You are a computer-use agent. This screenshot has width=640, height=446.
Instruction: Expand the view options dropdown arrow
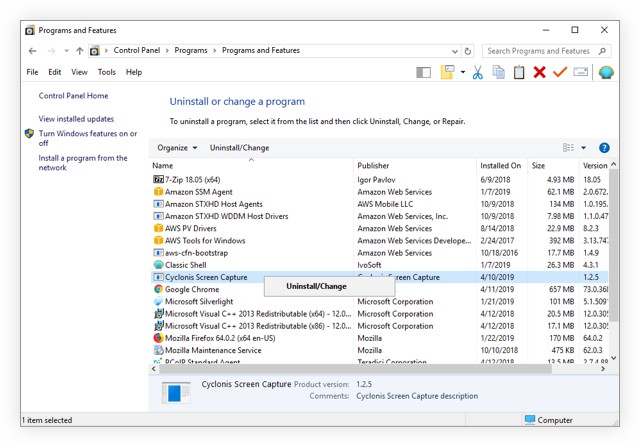[x=584, y=148]
